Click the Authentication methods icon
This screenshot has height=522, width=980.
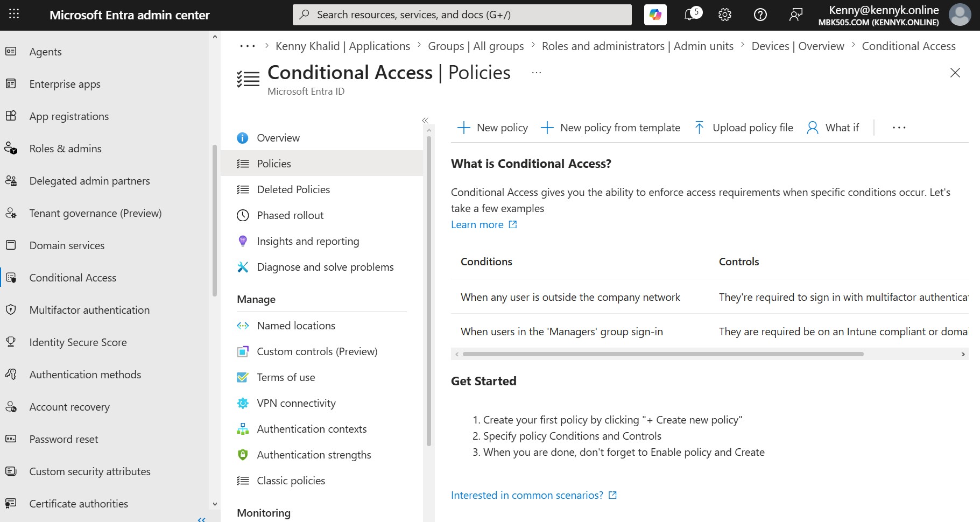pyautogui.click(x=11, y=375)
